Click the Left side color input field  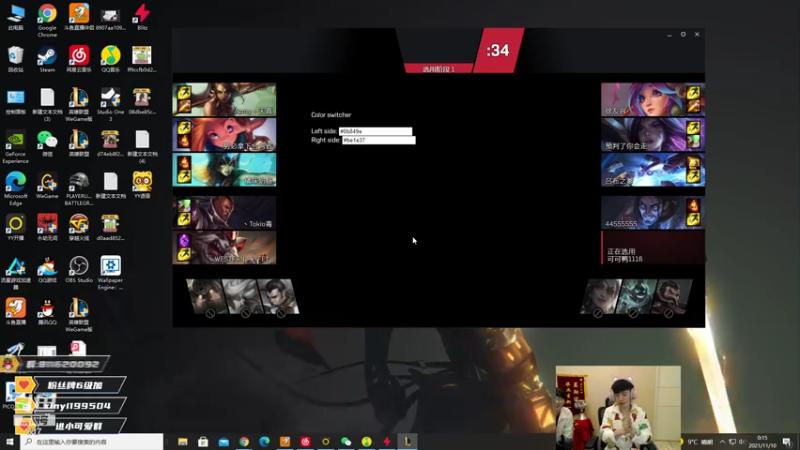click(x=376, y=131)
